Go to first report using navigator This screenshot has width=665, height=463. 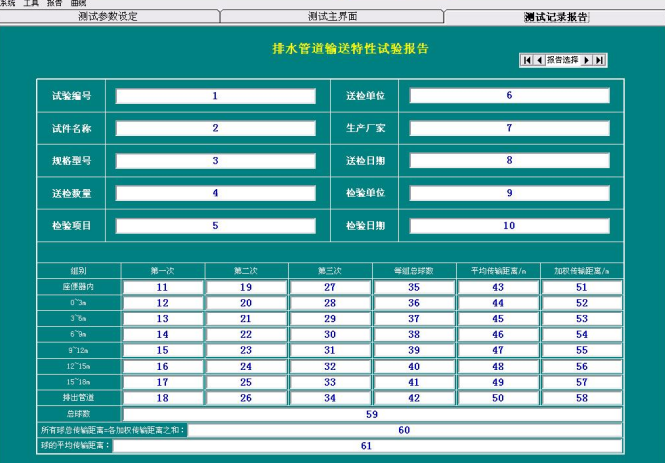pos(526,60)
